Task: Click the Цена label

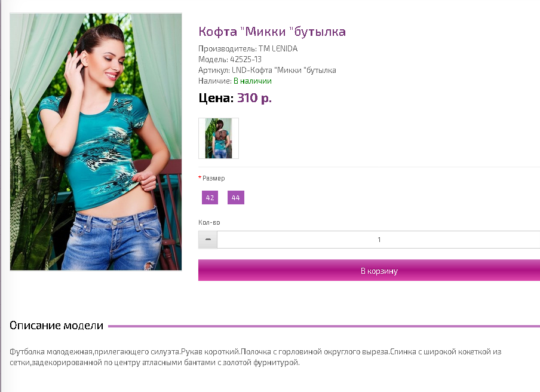Action: coord(216,98)
